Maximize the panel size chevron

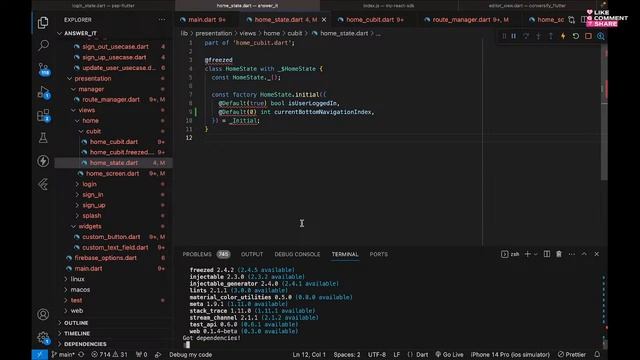tap(584, 254)
